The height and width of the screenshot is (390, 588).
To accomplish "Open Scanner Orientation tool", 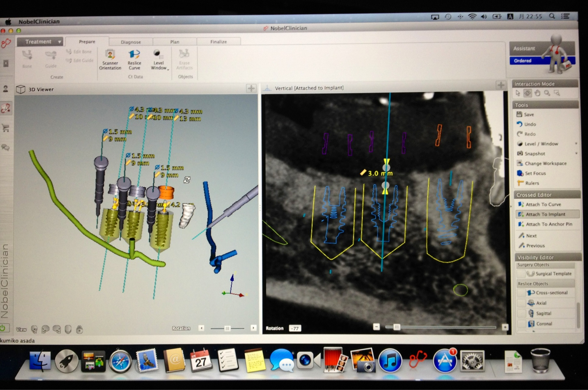I will pos(110,60).
